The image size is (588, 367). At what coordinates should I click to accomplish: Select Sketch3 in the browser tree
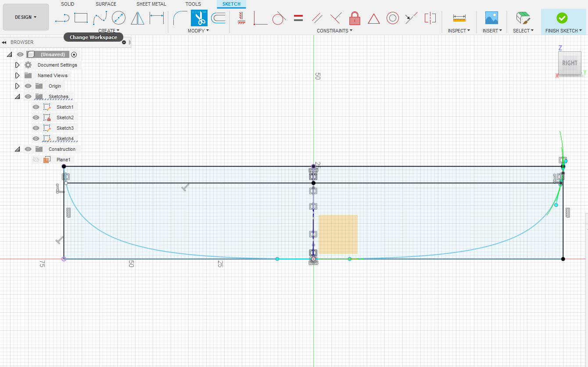65,128
